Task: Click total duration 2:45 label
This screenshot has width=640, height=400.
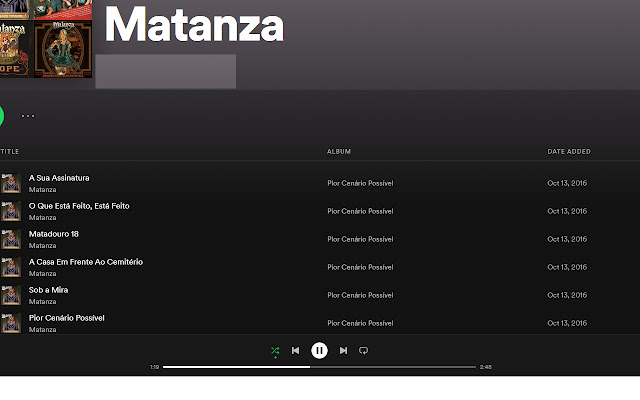Action: pos(485,367)
